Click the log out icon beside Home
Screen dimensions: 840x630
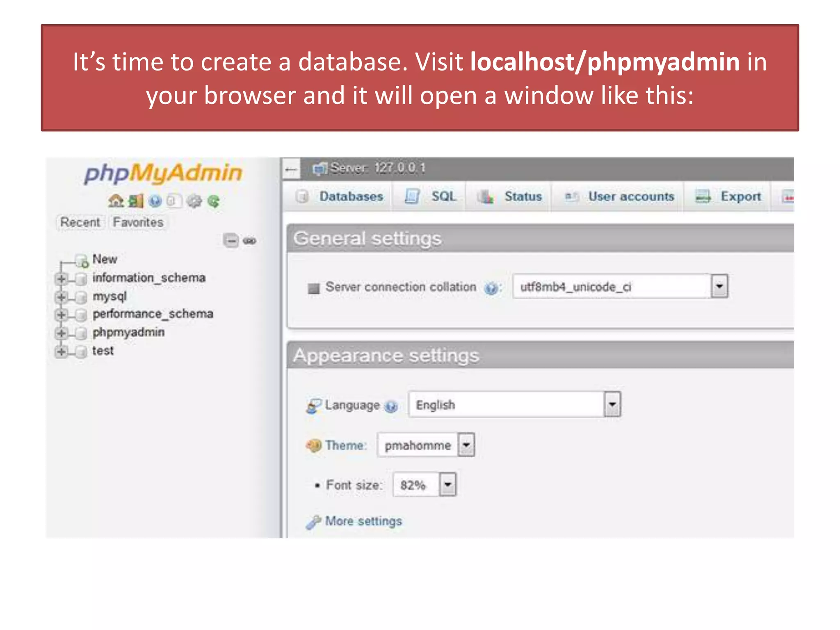(136, 201)
